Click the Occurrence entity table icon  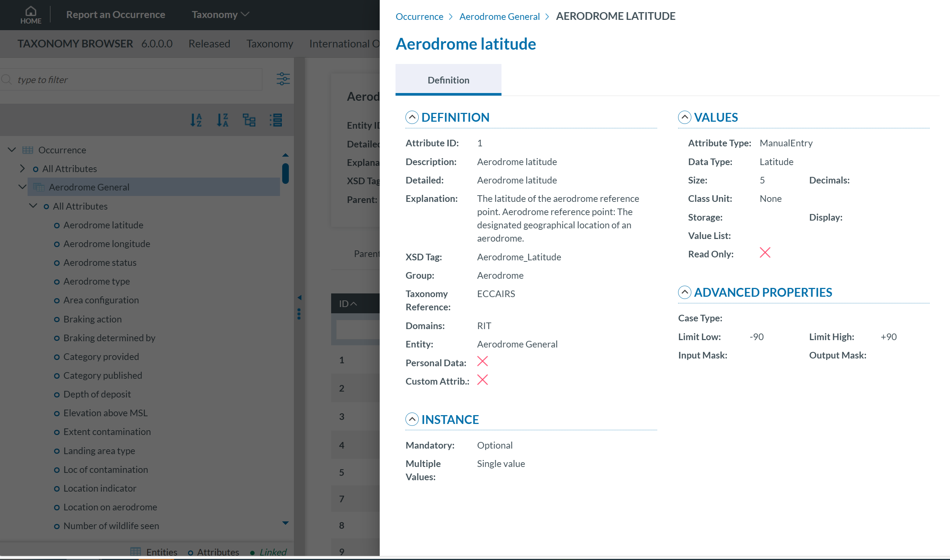pyautogui.click(x=28, y=150)
